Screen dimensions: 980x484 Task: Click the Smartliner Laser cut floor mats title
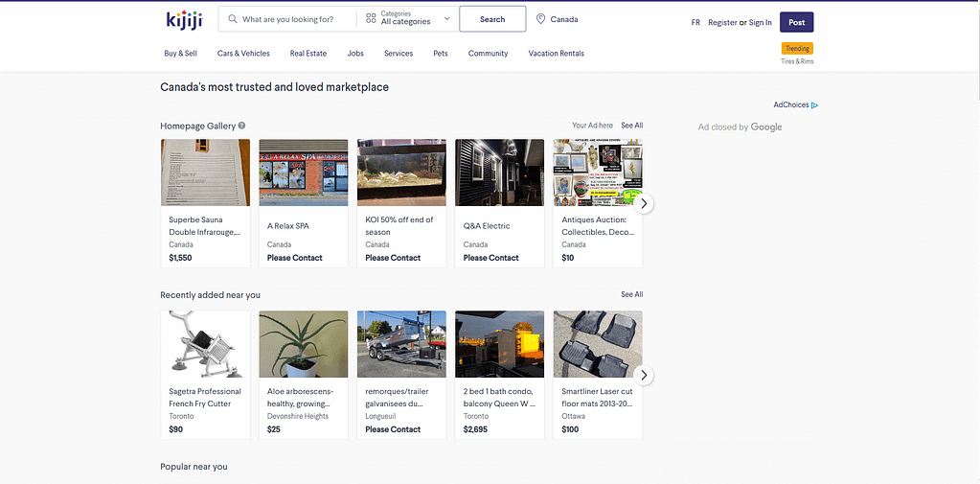pyautogui.click(x=598, y=398)
